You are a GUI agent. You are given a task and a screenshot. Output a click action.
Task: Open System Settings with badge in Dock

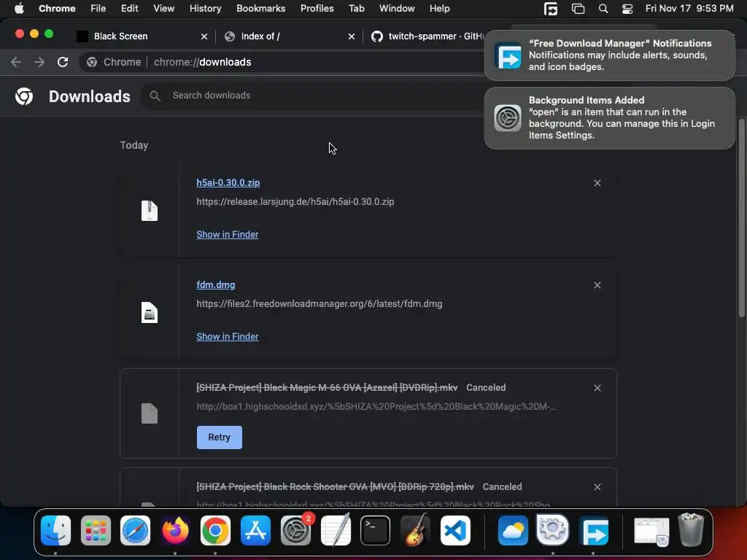point(296,530)
